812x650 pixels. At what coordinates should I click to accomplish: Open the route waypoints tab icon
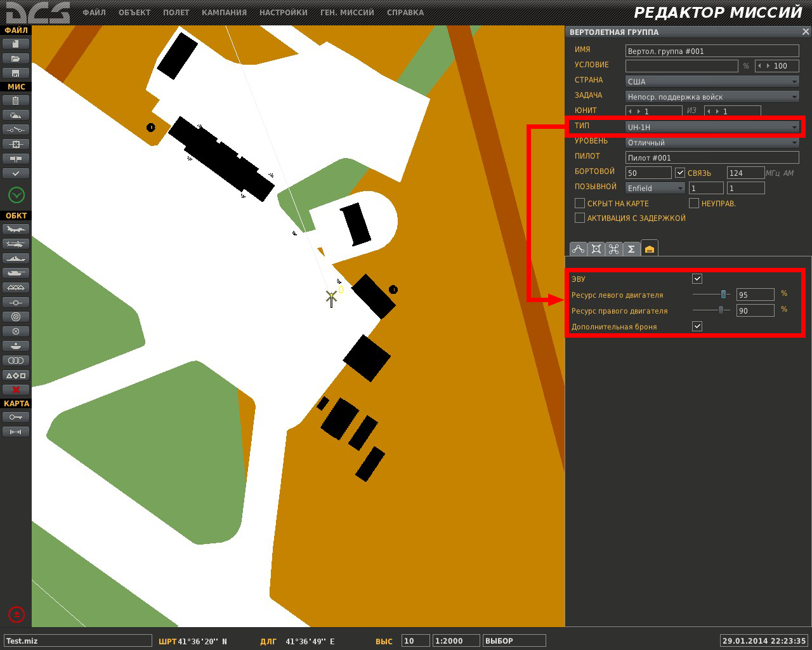pos(578,249)
